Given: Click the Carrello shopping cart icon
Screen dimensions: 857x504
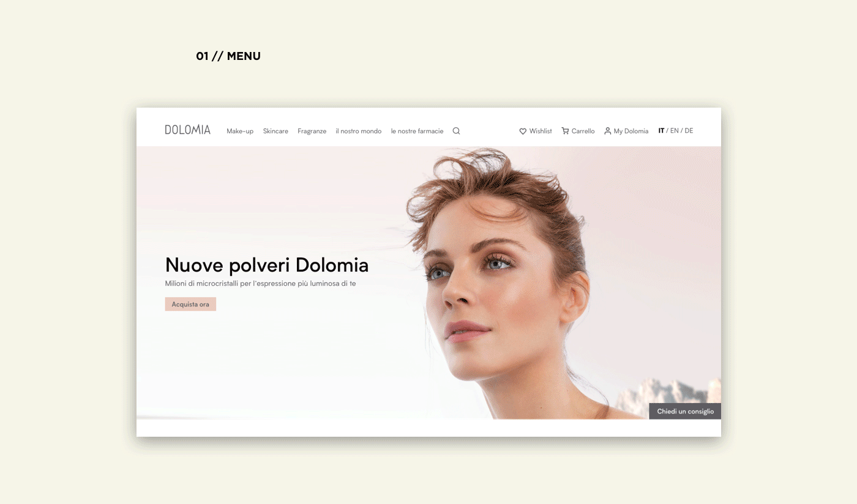Looking at the screenshot, I should click(x=565, y=131).
